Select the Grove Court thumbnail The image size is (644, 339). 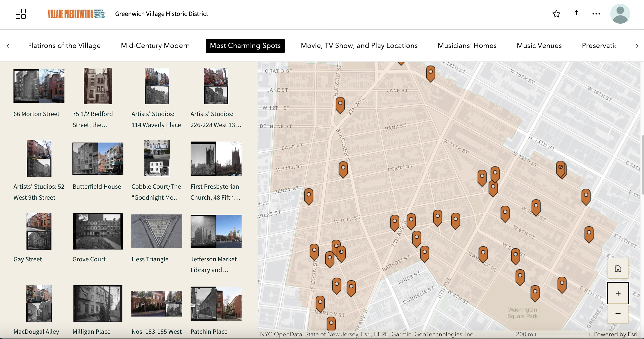pyautogui.click(x=98, y=231)
